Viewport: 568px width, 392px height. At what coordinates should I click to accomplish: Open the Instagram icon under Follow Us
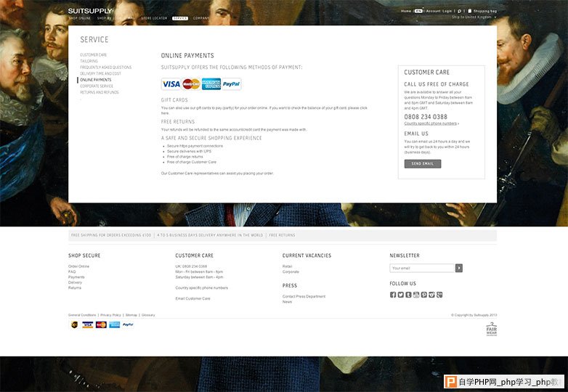point(431,295)
